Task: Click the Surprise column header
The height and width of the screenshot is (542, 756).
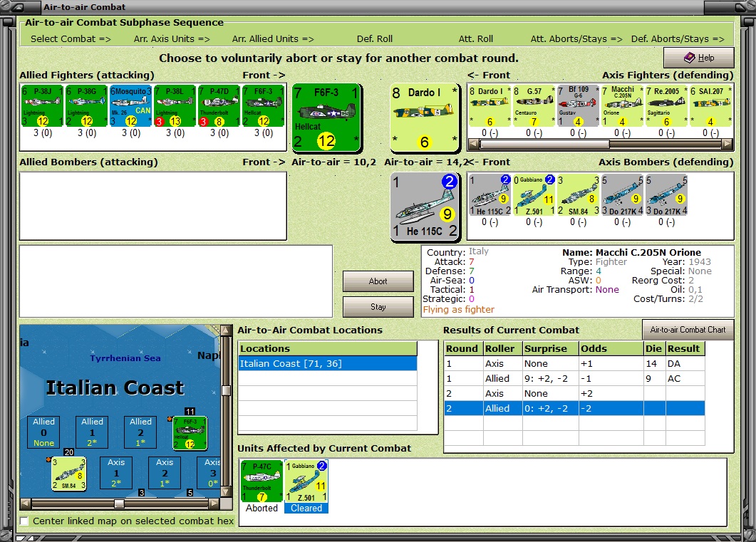Action: click(x=551, y=349)
